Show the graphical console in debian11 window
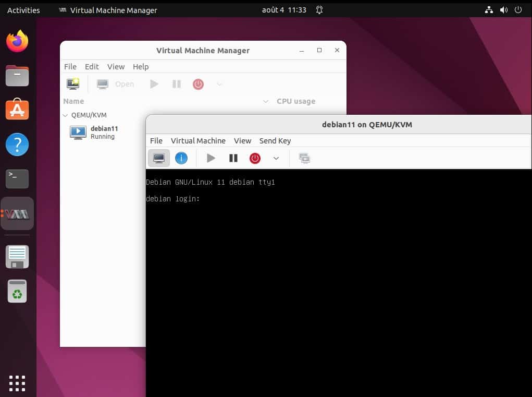This screenshot has width=532, height=397. click(x=158, y=158)
